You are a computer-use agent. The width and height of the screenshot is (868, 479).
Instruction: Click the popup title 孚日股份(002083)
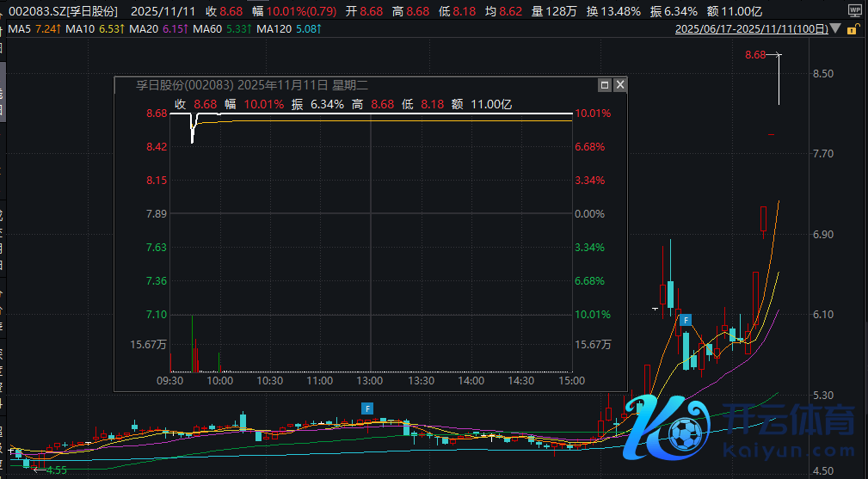pos(185,85)
